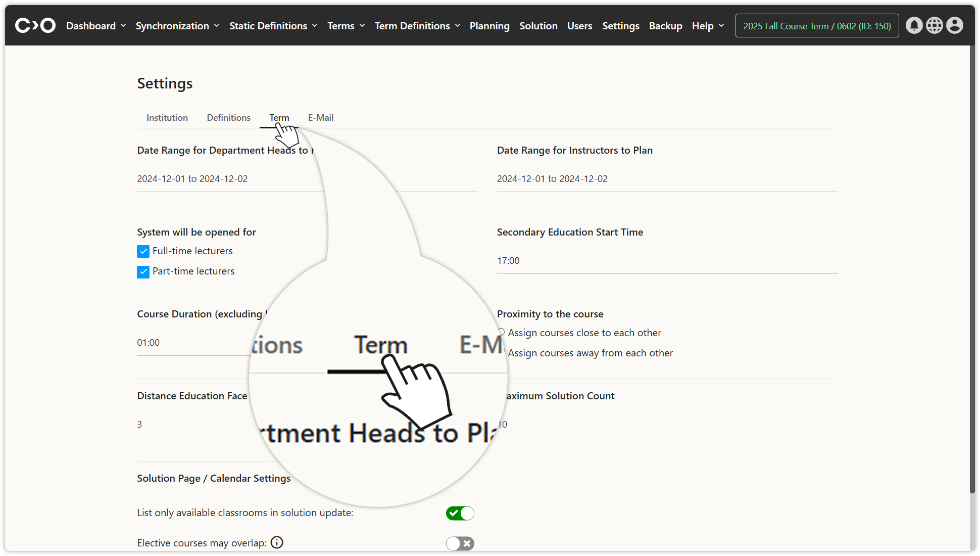
Task: Open the notifications bell icon
Action: (x=914, y=25)
